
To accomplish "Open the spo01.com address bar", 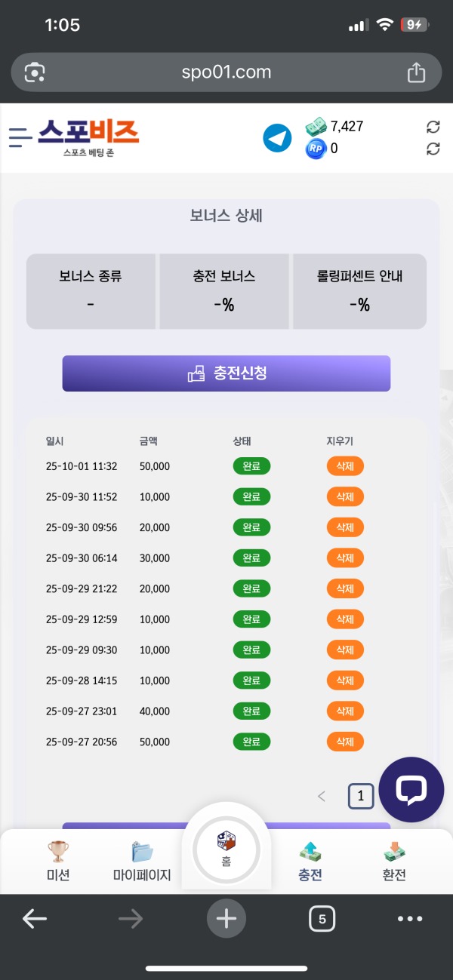I will 226,72.
